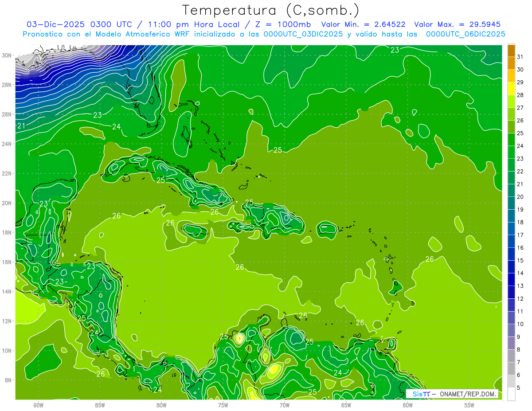
Task: Click the '16N' latitude axis label
Action: (8, 262)
